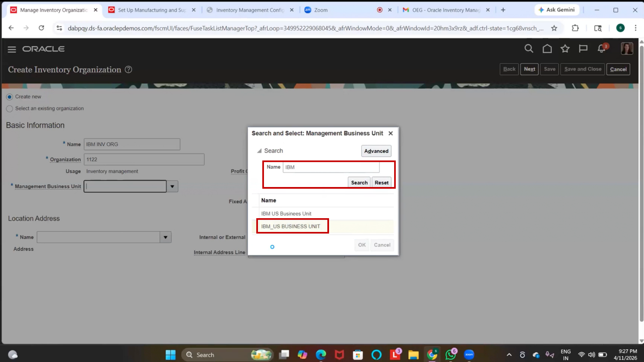Image resolution: width=644 pixels, height=362 pixels.
Task: Open Microsoft Store from taskbar
Action: [358, 355]
